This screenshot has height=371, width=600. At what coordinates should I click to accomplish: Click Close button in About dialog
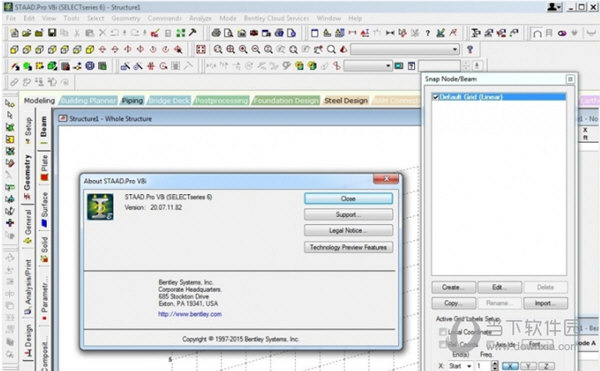tap(348, 199)
